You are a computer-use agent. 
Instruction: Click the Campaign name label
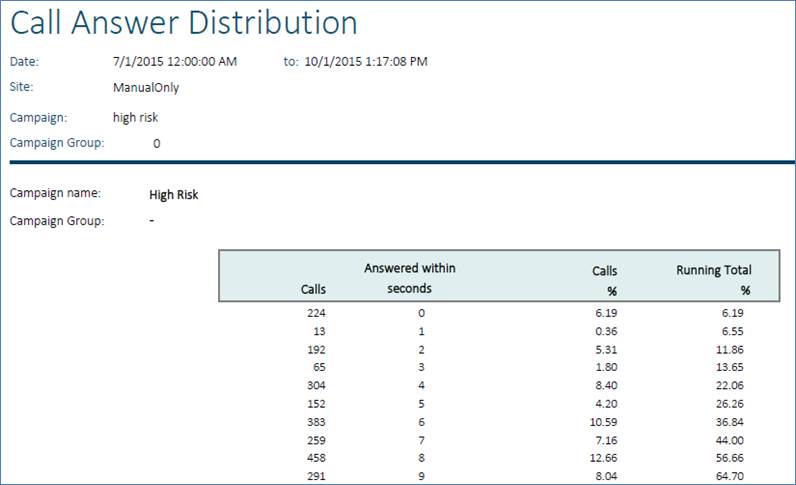47,194
